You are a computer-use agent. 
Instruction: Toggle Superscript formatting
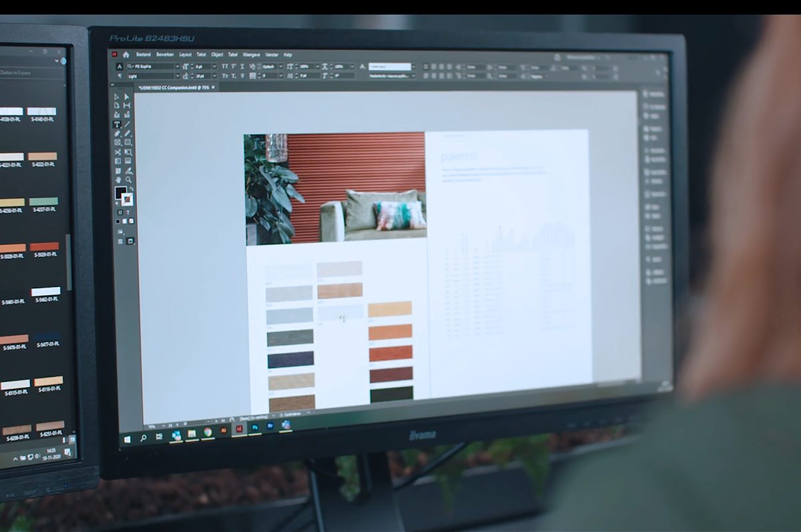(x=234, y=67)
